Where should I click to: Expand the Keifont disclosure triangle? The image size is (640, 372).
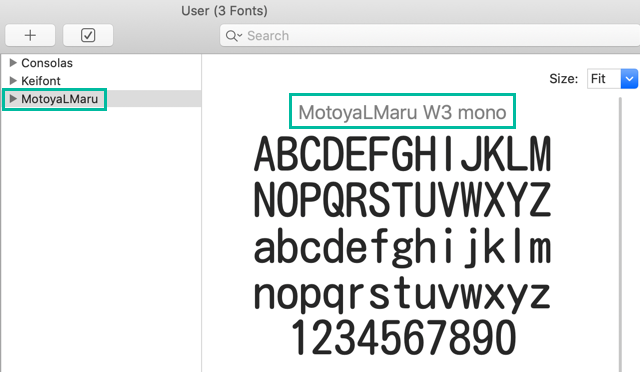click(13, 80)
